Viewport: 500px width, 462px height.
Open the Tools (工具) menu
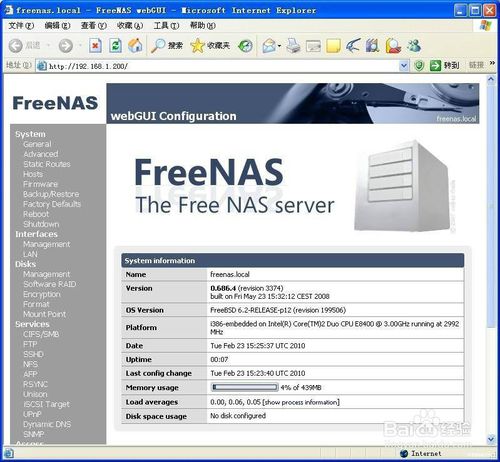tap(166, 25)
